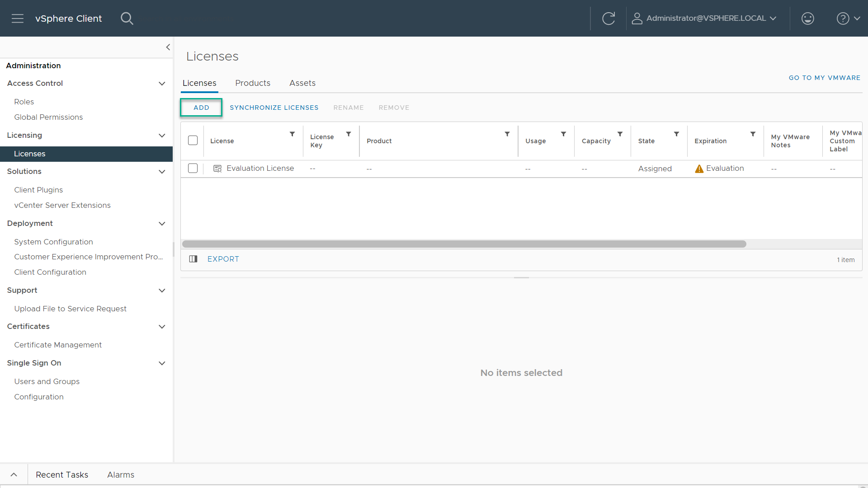
Task: Click the search magnifier icon in header
Action: [127, 18]
